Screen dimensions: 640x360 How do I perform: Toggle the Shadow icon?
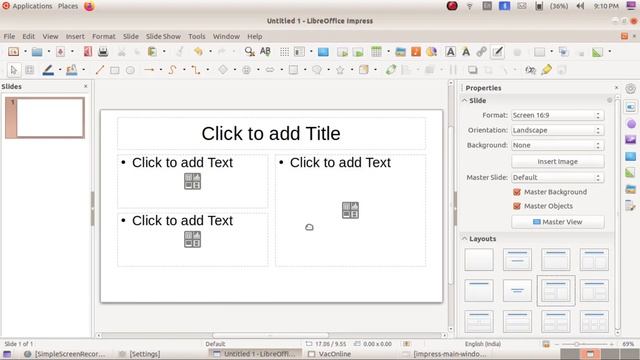473,70
